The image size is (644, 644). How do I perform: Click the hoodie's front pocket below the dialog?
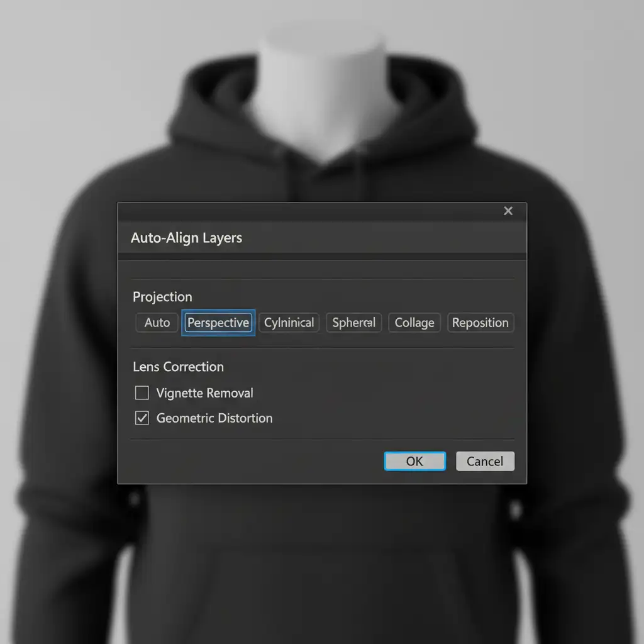(322, 553)
